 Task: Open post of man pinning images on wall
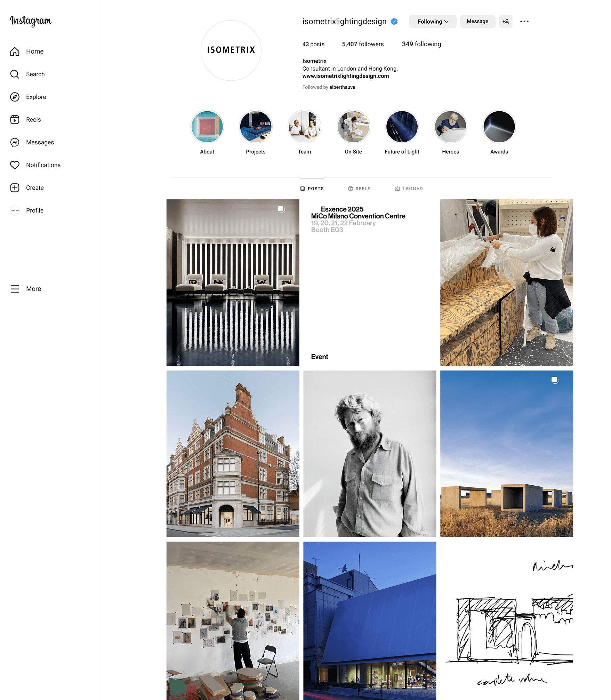click(233, 621)
